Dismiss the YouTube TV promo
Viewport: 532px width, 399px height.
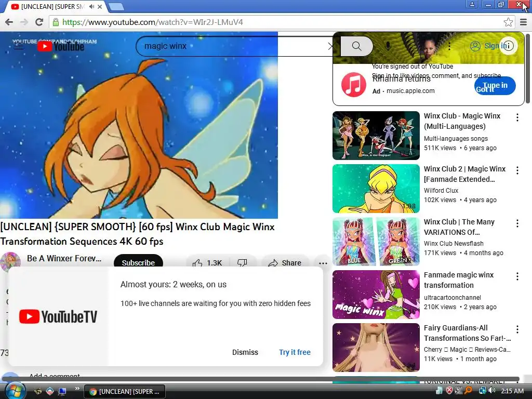click(x=245, y=352)
